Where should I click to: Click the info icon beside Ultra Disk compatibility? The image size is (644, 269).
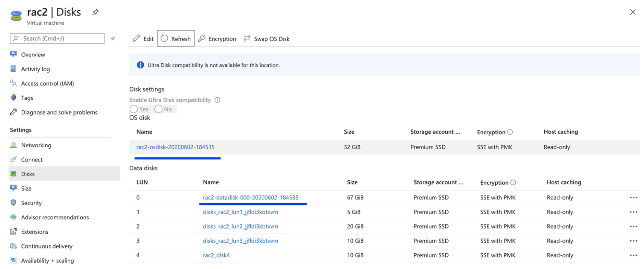[x=218, y=100]
